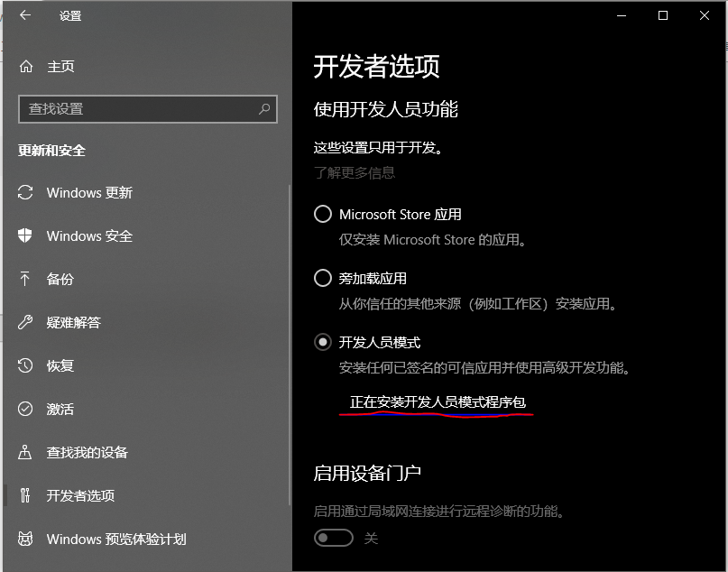
Task: Select the 激活 checkmark circle icon
Action: click(x=25, y=409)
